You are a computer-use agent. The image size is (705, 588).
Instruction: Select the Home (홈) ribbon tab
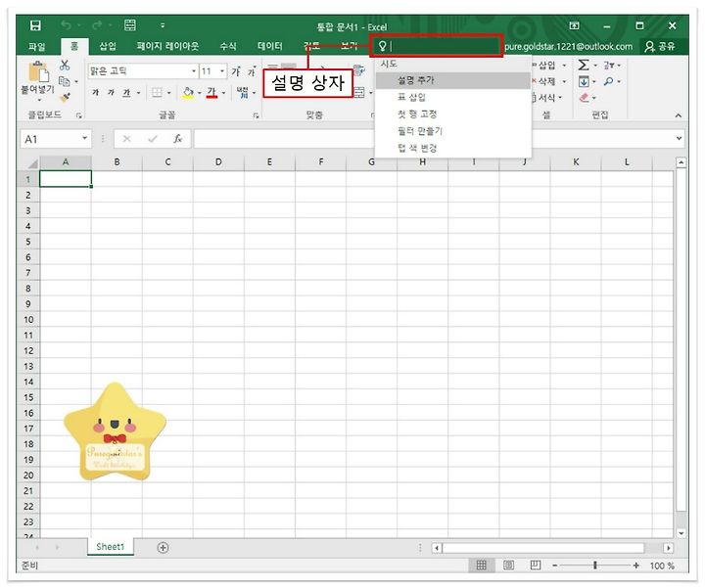pos(74,46)
